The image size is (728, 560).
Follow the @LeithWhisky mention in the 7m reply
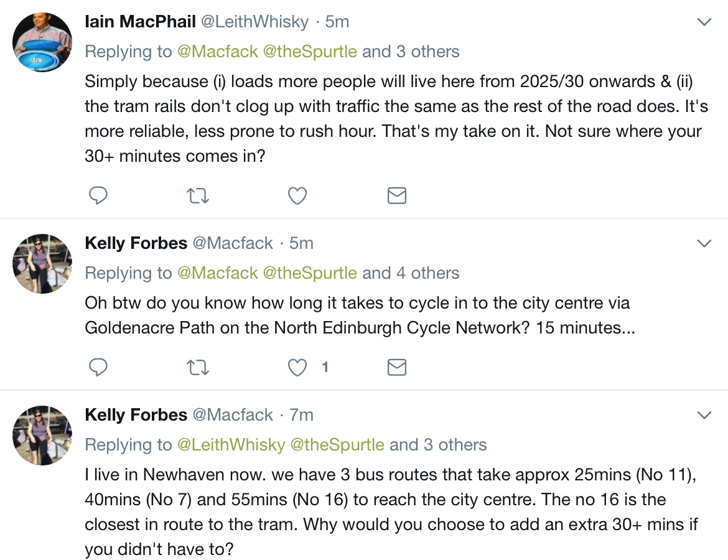[231, 445]
